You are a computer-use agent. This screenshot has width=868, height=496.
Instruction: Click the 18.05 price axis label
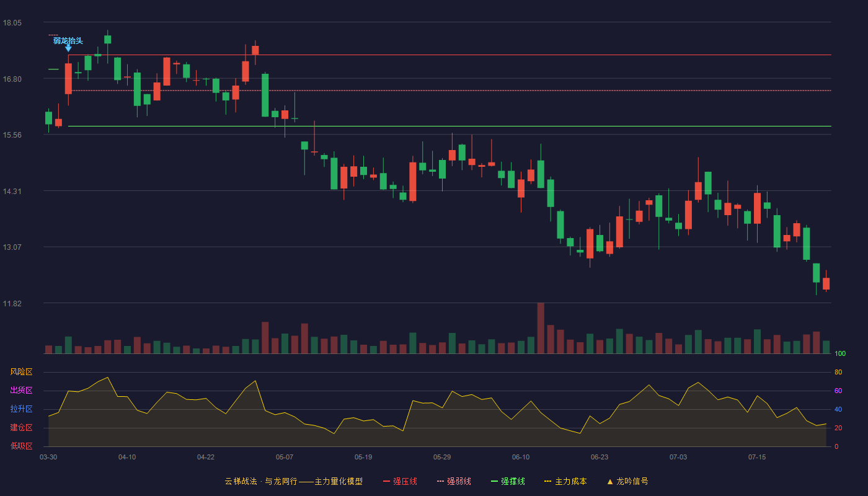[x=12, y=23]
